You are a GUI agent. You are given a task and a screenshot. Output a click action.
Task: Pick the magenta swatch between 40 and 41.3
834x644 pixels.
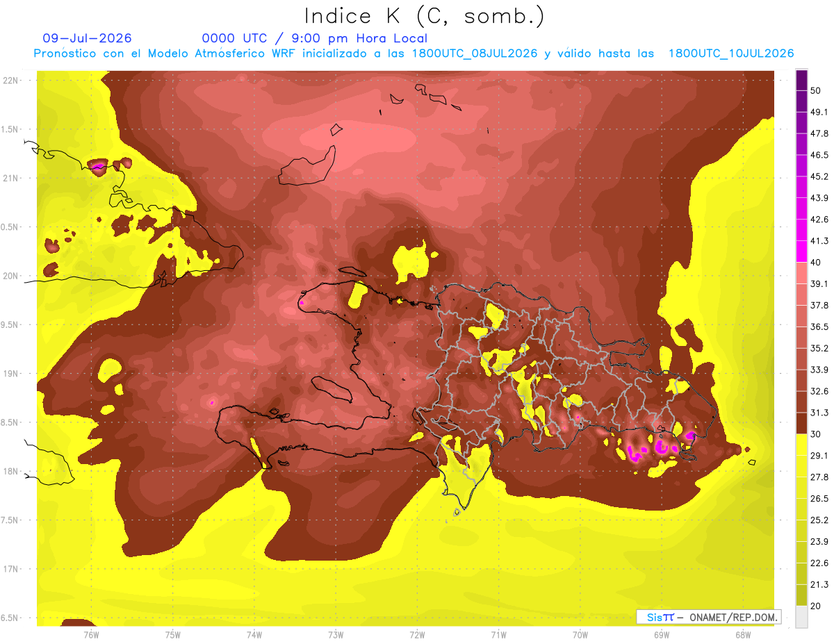[x=801, y=252]
